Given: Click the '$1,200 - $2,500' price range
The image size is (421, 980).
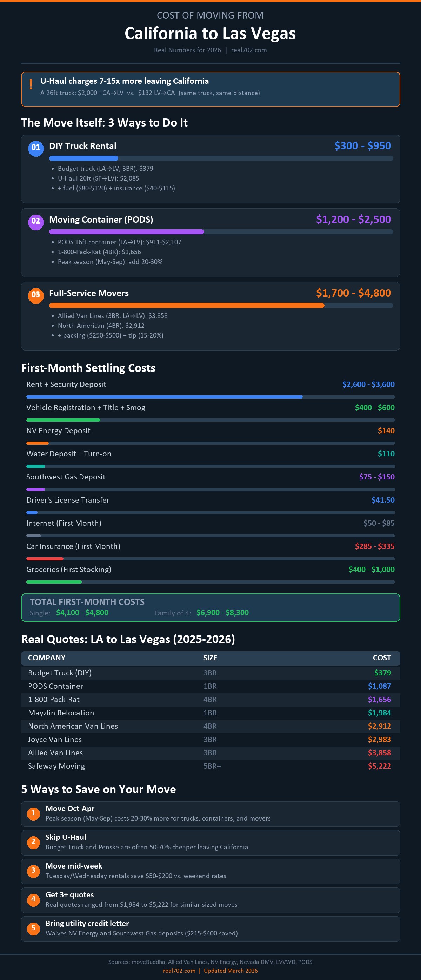Looking at the screenshot, I should pos(353,219).
